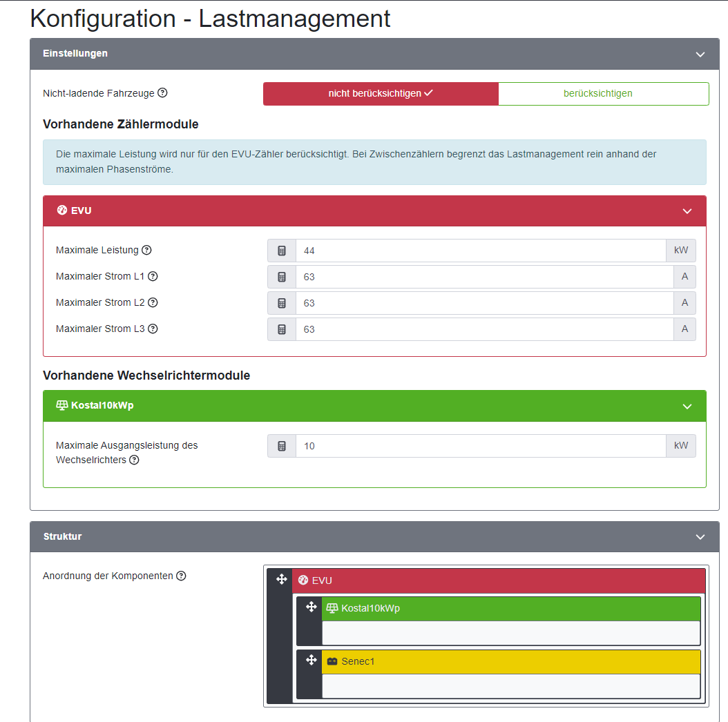Click calculator icon for Wechselrichter Ausgangsleistung
The width and height of the screenshot is (728, 722).
(282, 446)
